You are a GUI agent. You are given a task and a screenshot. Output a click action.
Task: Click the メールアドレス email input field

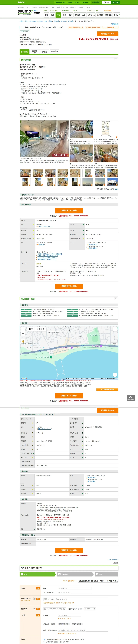[x=76, y=599]
